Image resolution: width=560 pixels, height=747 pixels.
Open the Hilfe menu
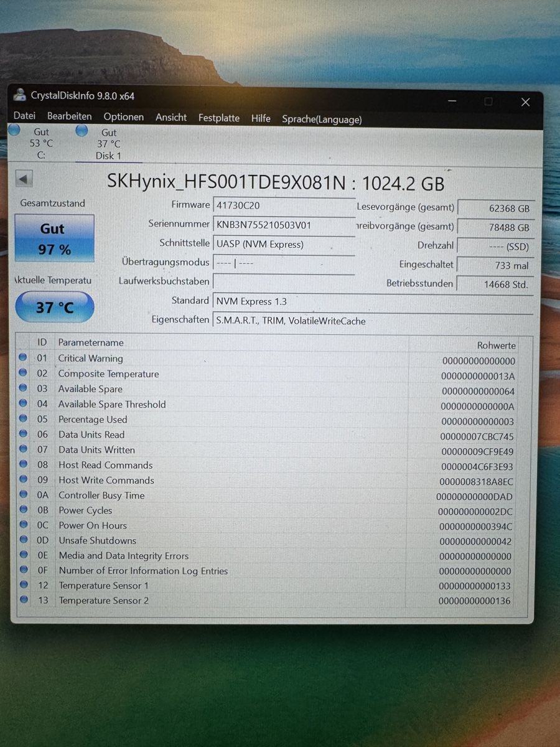[261, 118]
